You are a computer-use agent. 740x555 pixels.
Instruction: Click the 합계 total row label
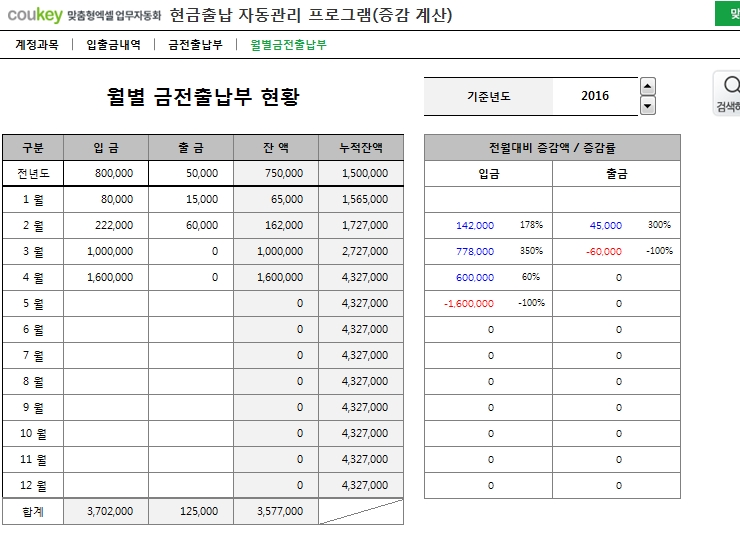pos(33,511)
